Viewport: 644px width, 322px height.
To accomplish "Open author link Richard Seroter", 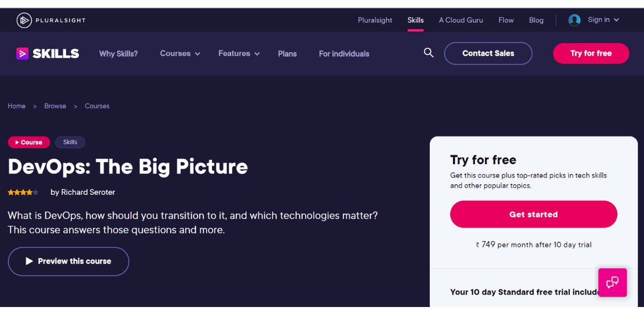I will point(89,192).
